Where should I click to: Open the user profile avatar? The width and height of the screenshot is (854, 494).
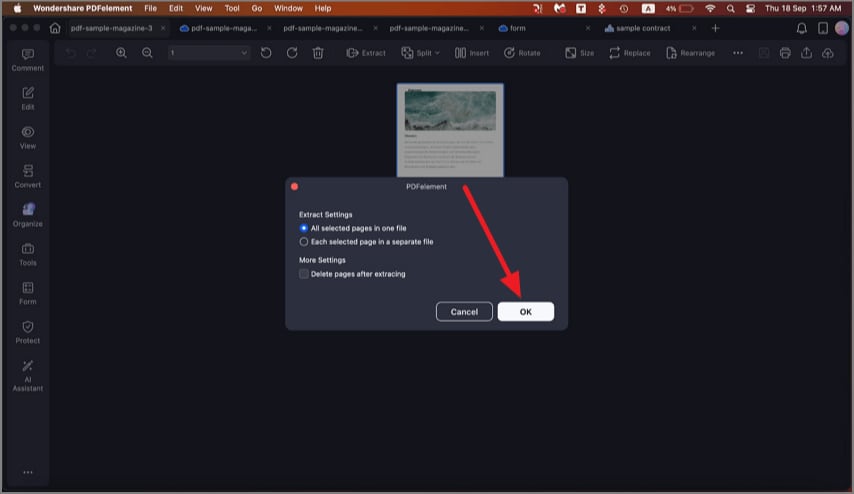(842, 28)
